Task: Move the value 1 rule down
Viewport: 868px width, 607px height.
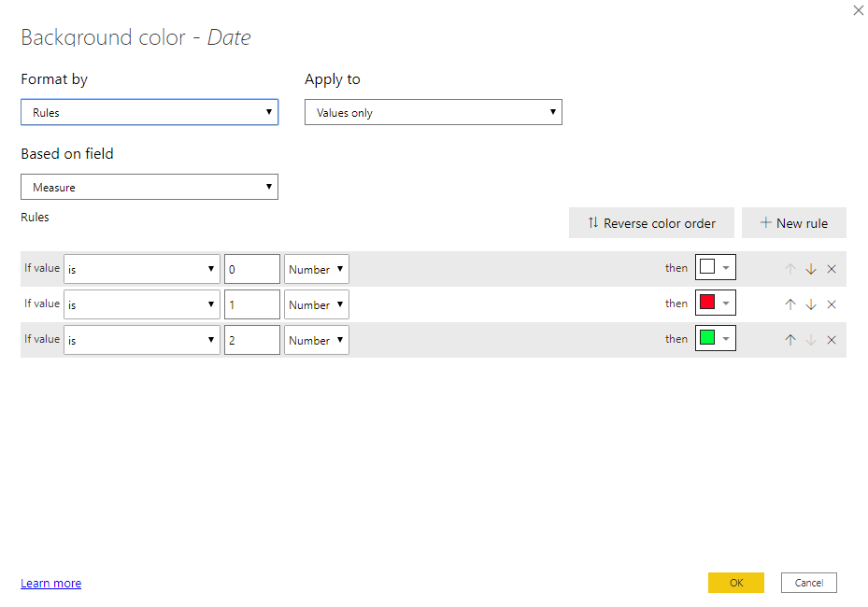Action: [811, 304]
